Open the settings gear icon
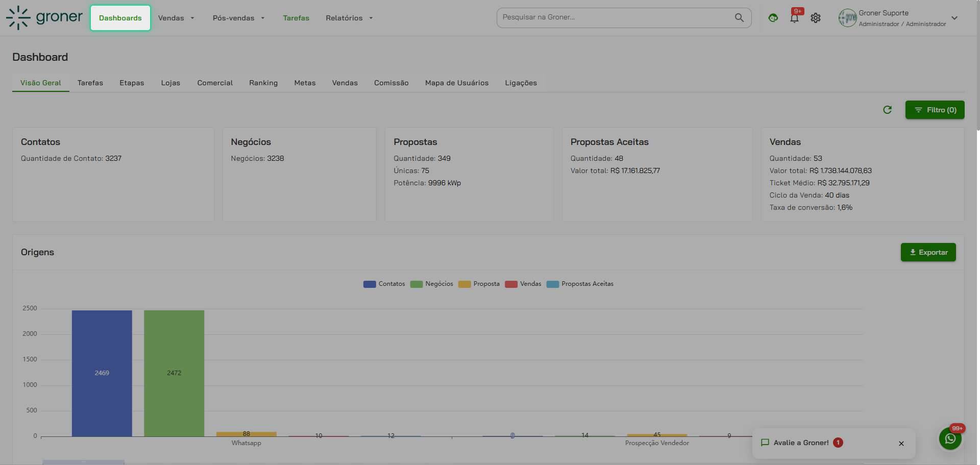 816,18
